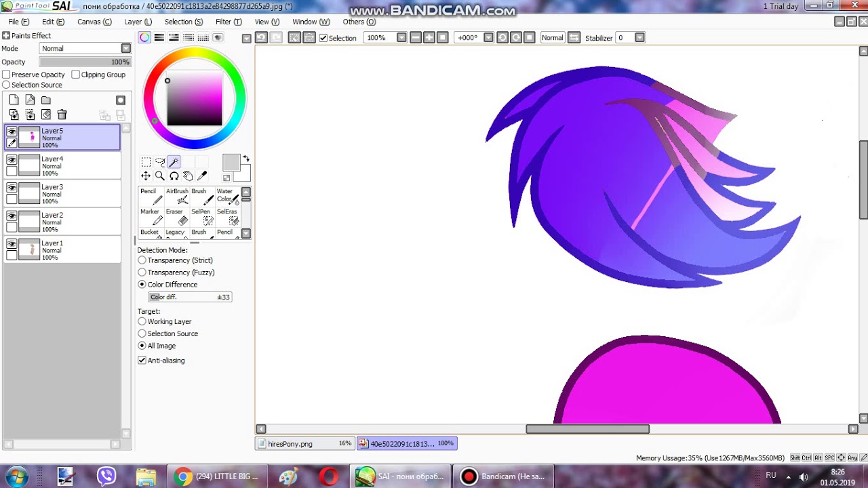This screenshot has height=488, width=868.
Task: Show the RGB sliders panel
Action: click(x=159, y=38)
